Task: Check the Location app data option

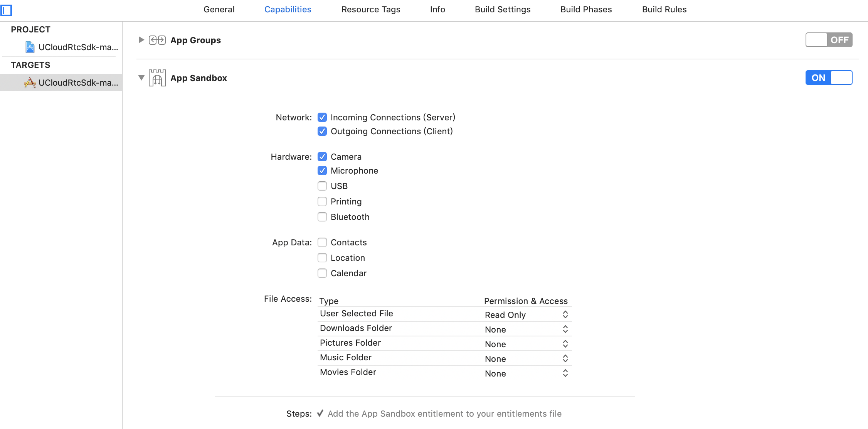Action: pyautogui.click(x=322, y=258)
